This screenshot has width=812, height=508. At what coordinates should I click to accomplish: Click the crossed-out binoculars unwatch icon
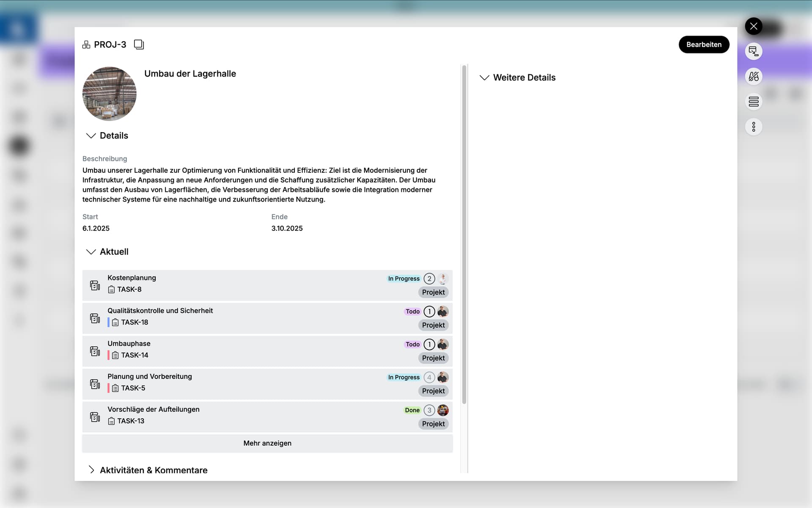(753, 77)
